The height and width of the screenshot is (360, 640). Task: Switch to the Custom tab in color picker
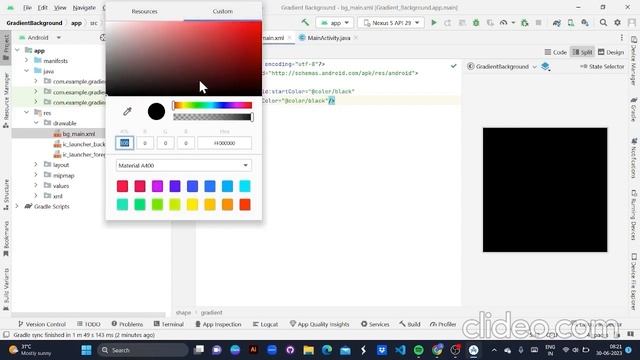coord(222,11)
